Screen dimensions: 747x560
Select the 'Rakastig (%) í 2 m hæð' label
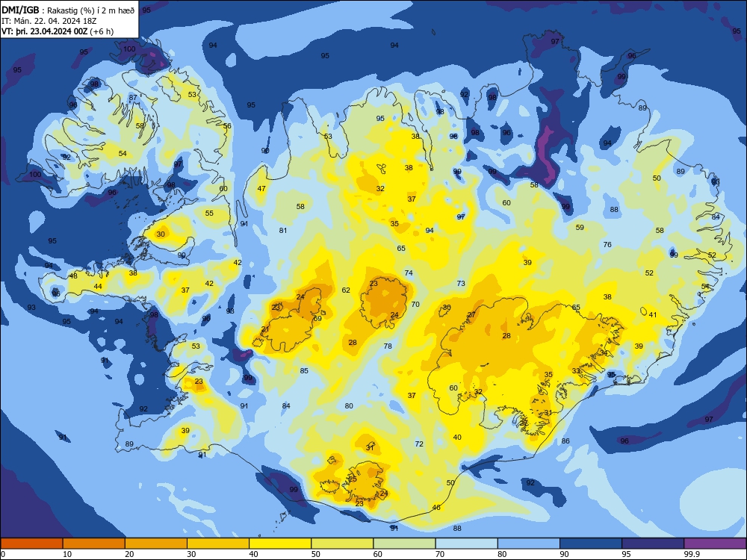coord(90,10)
